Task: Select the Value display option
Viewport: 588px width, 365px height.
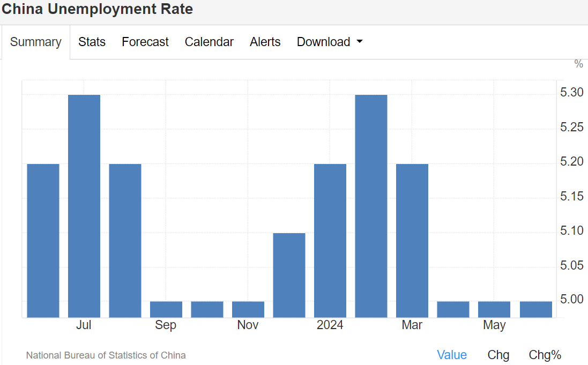Action: point(451,355)
